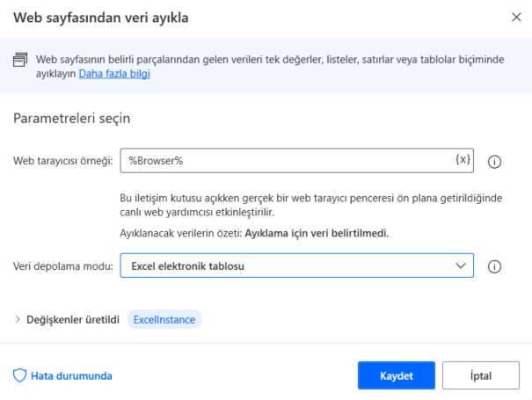Click the Ayıklama için veri belirtilmedi text

[x=317, y=233]
